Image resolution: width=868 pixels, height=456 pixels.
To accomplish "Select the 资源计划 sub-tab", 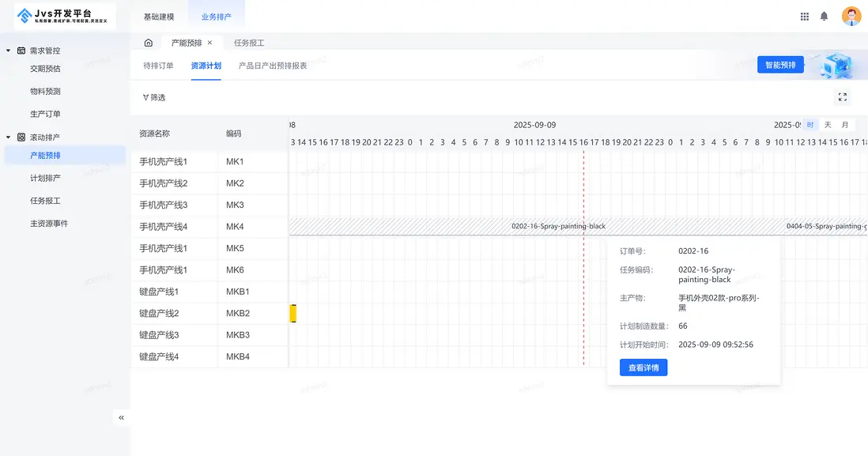I will [206, 66].
